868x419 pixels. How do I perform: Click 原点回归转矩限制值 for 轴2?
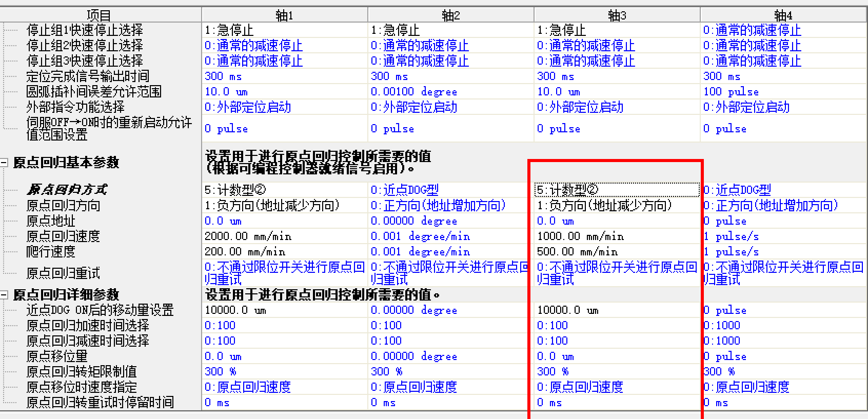450,371
